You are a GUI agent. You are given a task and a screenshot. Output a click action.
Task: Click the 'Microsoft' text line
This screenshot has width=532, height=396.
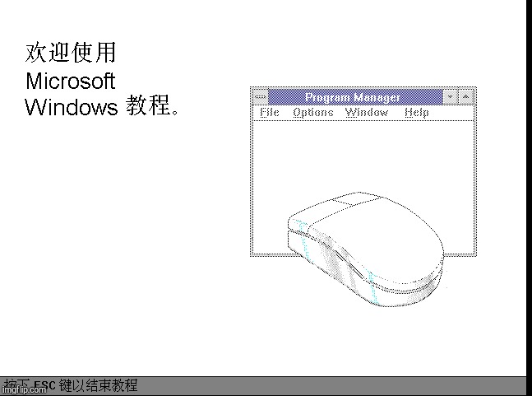click(x=71, y=81)
